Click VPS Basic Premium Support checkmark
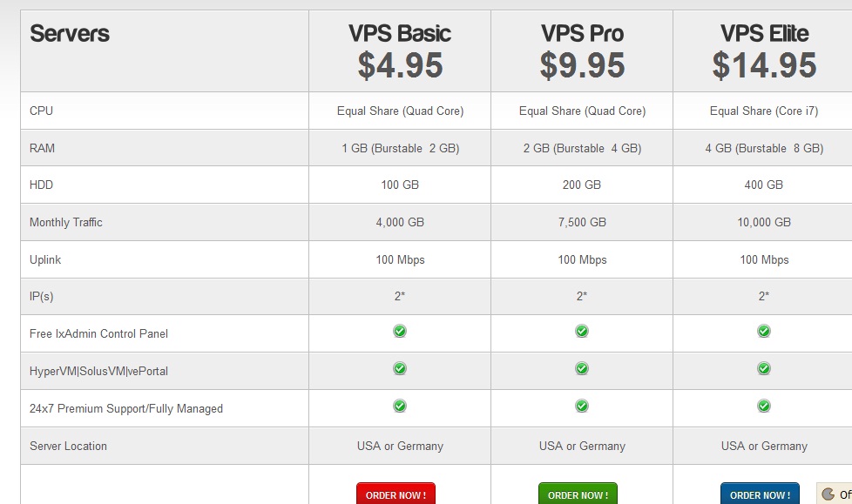 [x=400, y=407]
